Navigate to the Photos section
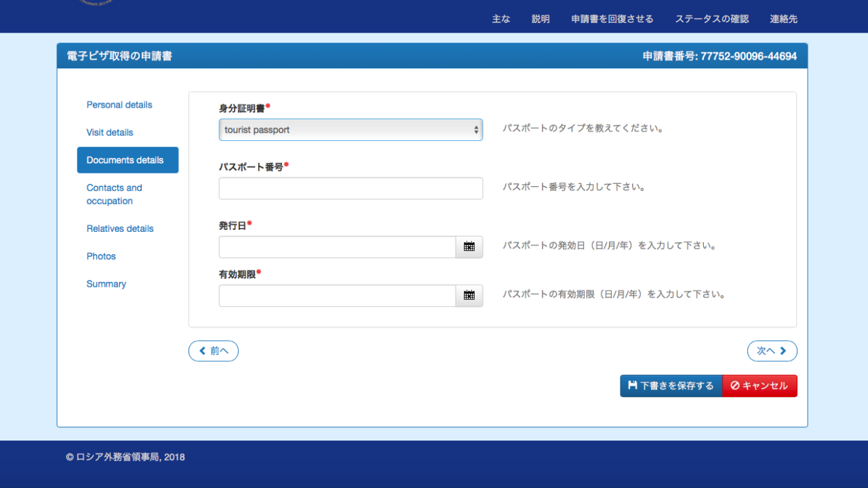868x488 pixels. coord(101,256)
